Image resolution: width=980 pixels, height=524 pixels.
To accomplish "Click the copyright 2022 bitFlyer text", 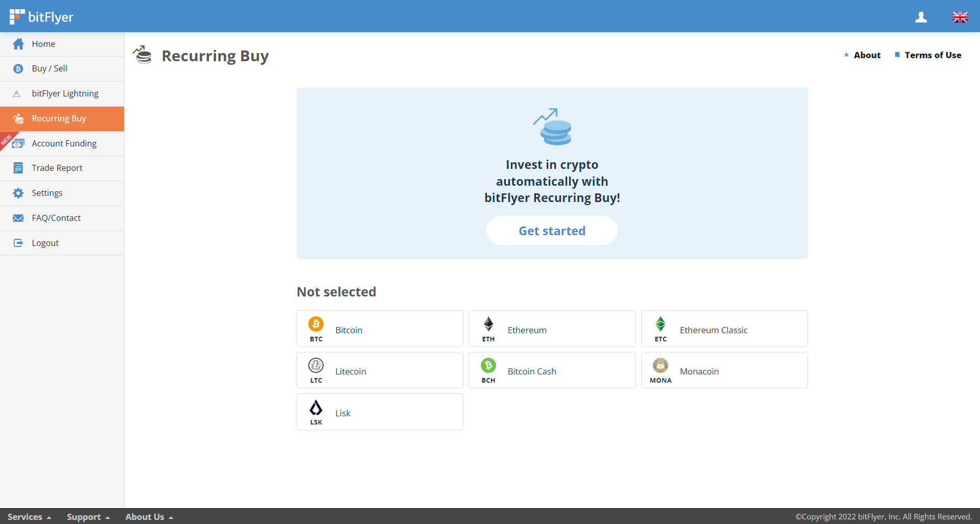I will (884, 517).
